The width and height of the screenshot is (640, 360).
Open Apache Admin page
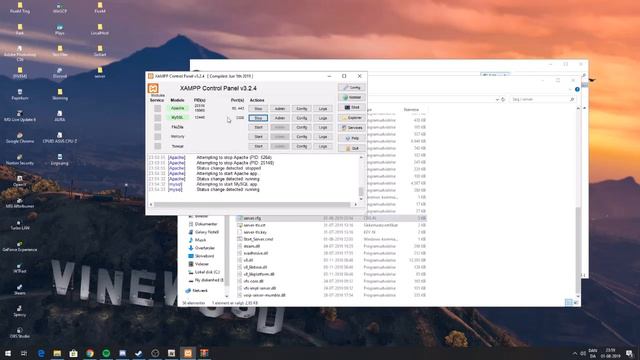click(x=280, y=109)
